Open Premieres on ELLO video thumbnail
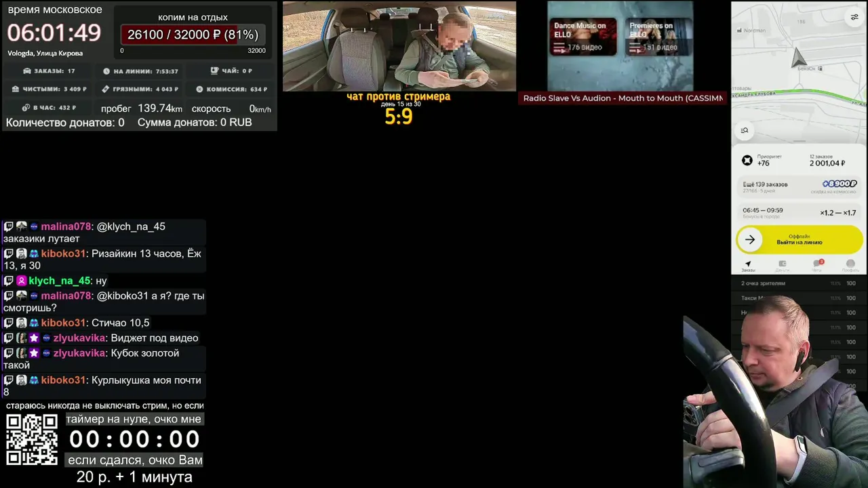The width and height of the screenshot is (868, 488). point(658,37)
